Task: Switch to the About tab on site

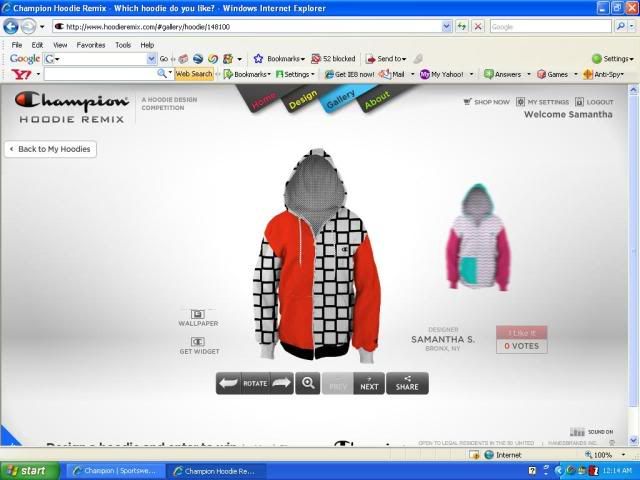Action: coord(377,100)
